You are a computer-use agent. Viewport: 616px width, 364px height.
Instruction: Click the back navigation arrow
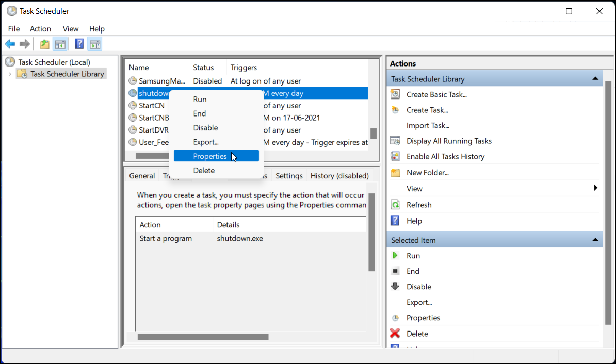[9, 44]
